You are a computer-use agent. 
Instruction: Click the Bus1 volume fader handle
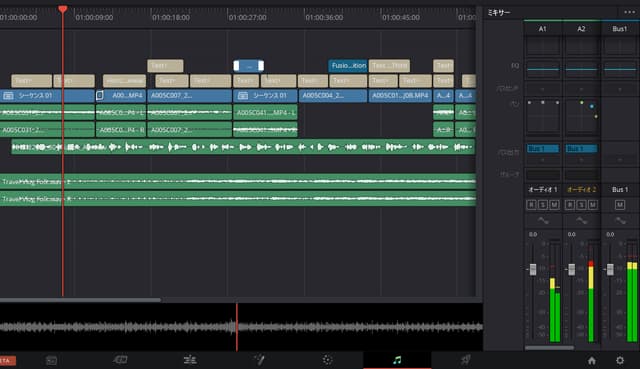pos(610,269)
